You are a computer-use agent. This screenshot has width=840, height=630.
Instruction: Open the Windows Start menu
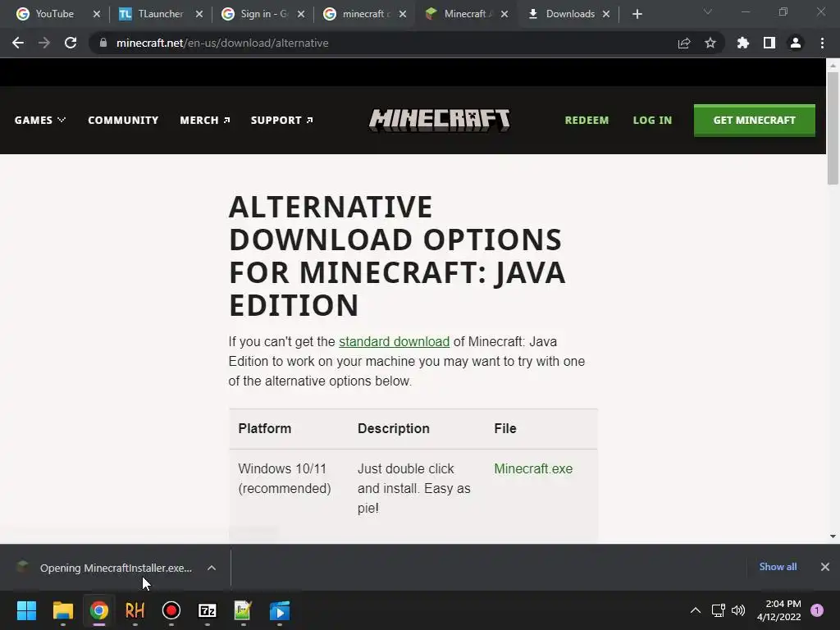[26, 610]
